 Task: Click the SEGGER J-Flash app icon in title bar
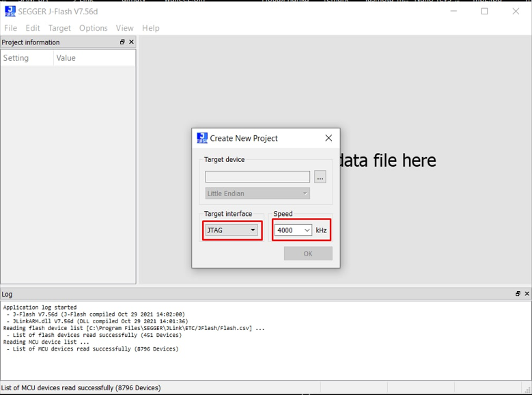(x=10, y=12)
